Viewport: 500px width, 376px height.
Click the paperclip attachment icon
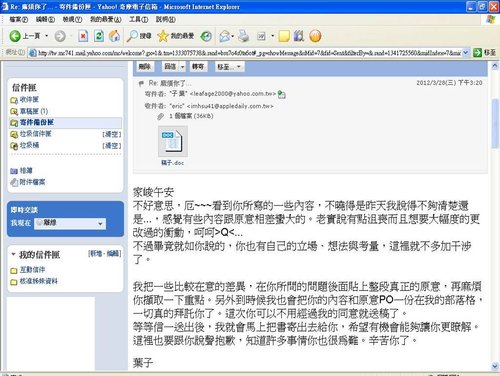[161, 116]
